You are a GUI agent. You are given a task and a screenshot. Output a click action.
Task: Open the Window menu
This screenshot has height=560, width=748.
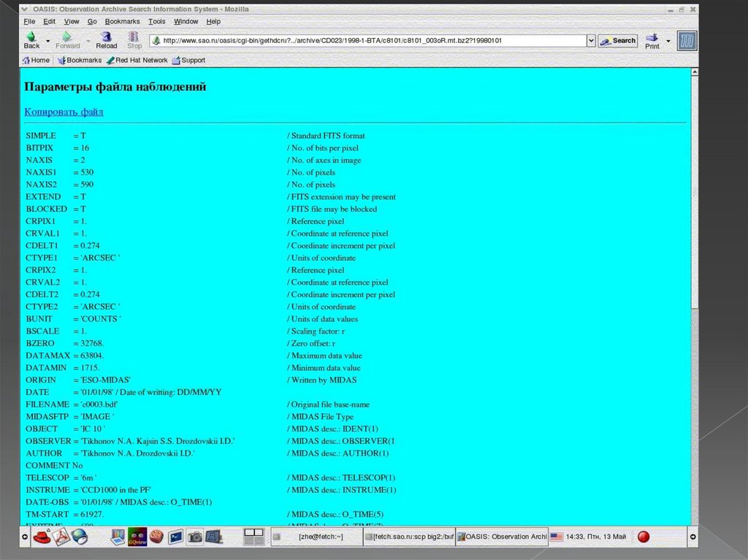coord(186,21)
